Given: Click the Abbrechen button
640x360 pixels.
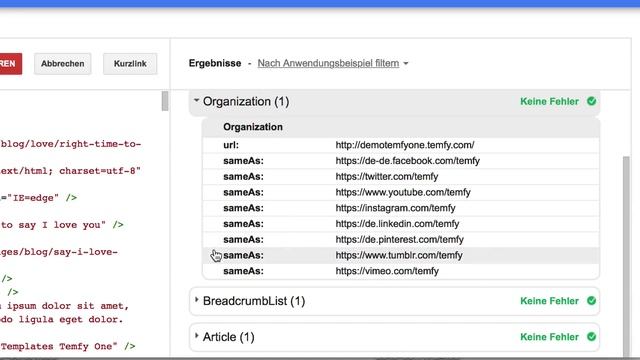Looking at the screenshot, I should click(62, 64).
